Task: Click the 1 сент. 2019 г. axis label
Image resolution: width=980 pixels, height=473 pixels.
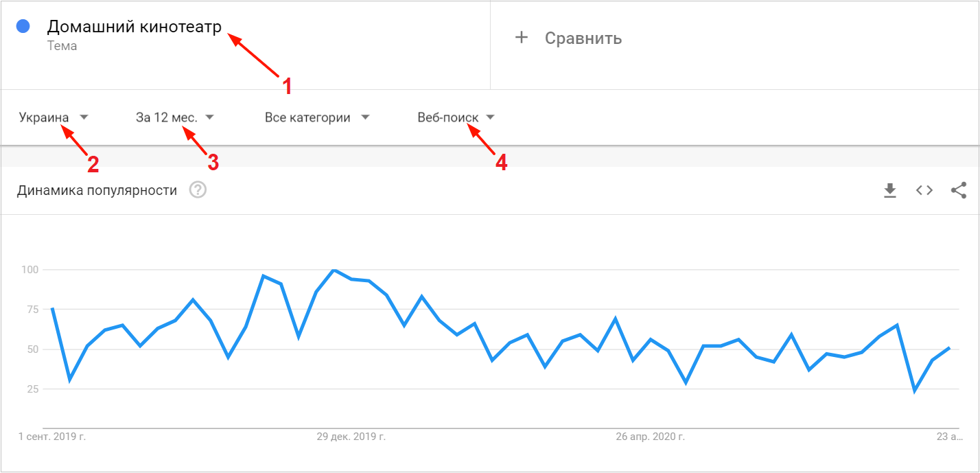Action: coord(52,436)
